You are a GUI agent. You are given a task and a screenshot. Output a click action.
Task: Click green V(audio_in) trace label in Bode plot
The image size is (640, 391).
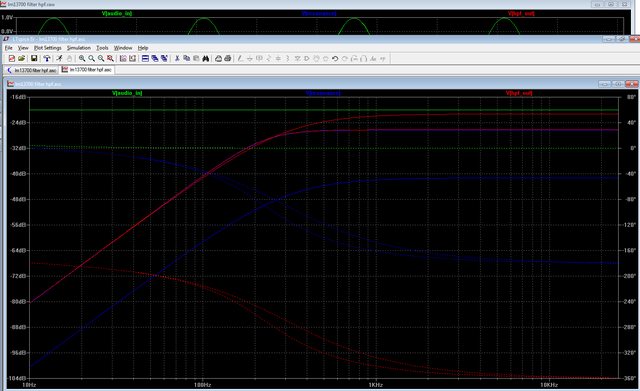click(127, 93)
